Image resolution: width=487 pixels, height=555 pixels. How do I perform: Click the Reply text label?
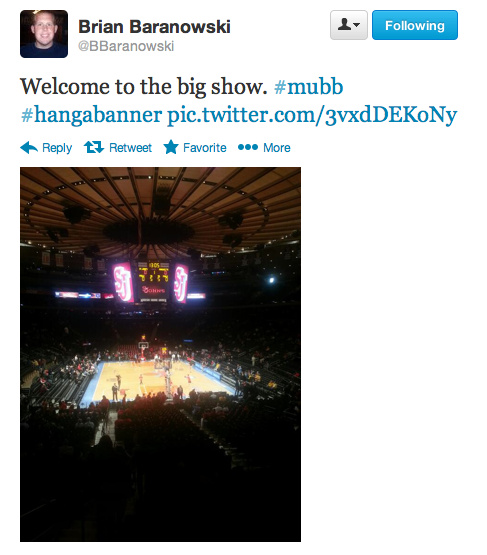pyautogui.click(x=57, y=148)
